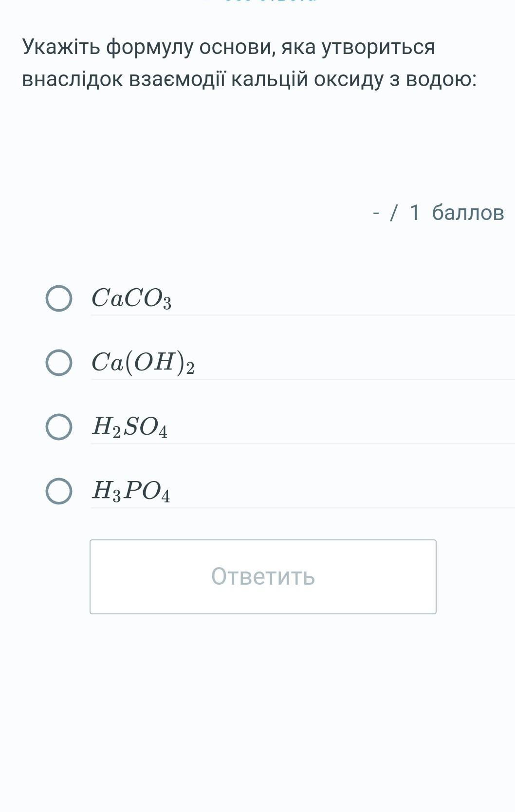Screen dimensions: 515x812
Task: Mark the H2SO4 radio button
Action: [59, 427]
